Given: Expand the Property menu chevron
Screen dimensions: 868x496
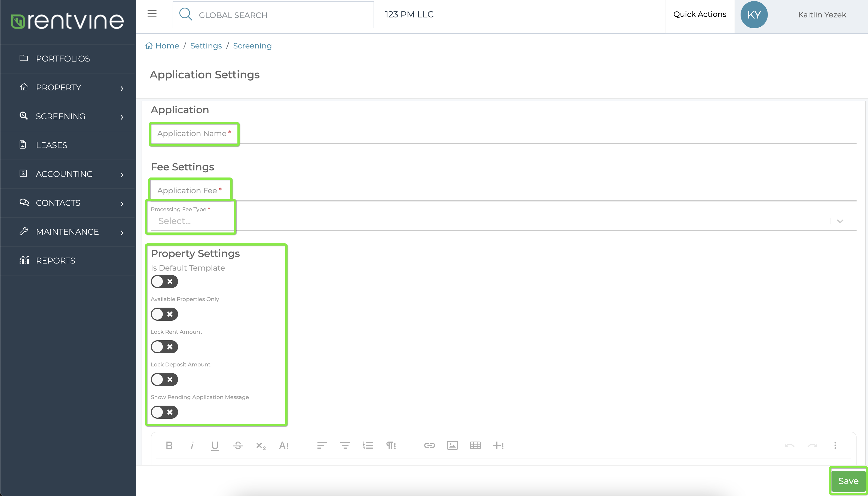Looking at the screenshot, I should [122, 88].
